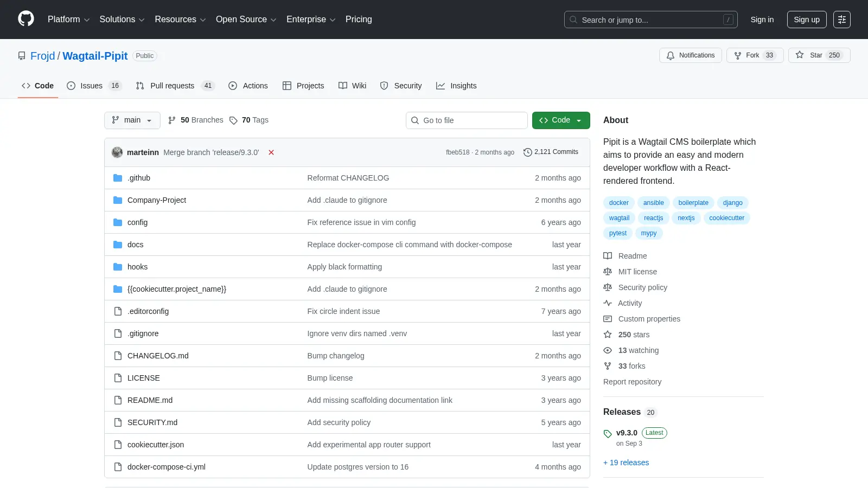Viewport: 868px width, 488px height.
Task: Click the eye icon beside 13 watching
Action: click(608, 350)
